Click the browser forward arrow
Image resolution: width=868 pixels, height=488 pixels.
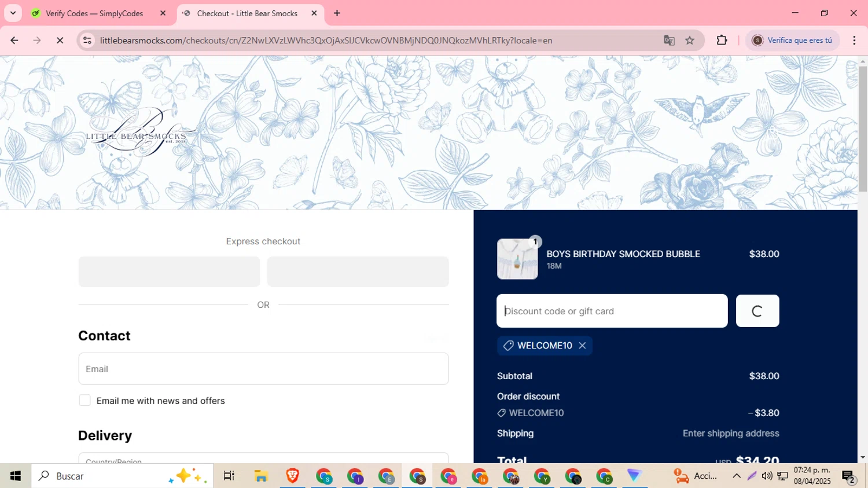[37, 41]
